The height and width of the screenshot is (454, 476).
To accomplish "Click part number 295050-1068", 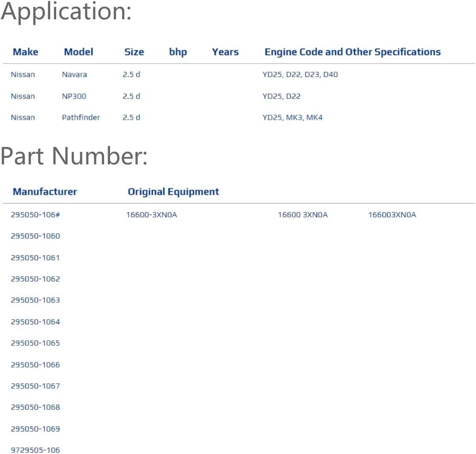I will pos(35,407).
